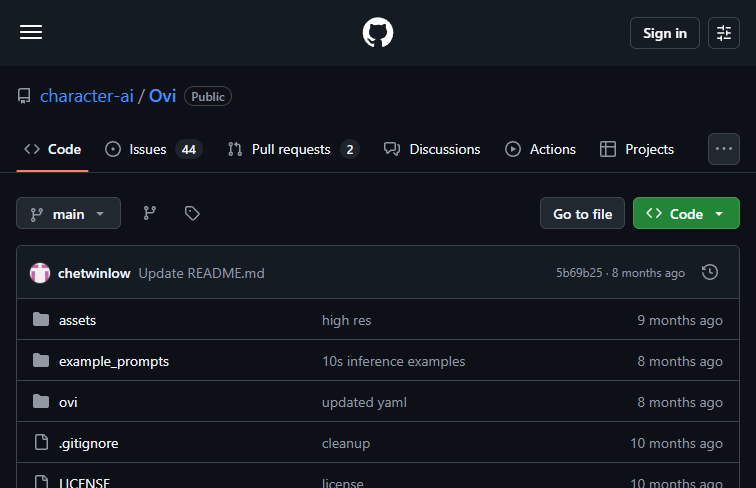
Task: Click the ovi folder icon
Action: click(41, 401)
